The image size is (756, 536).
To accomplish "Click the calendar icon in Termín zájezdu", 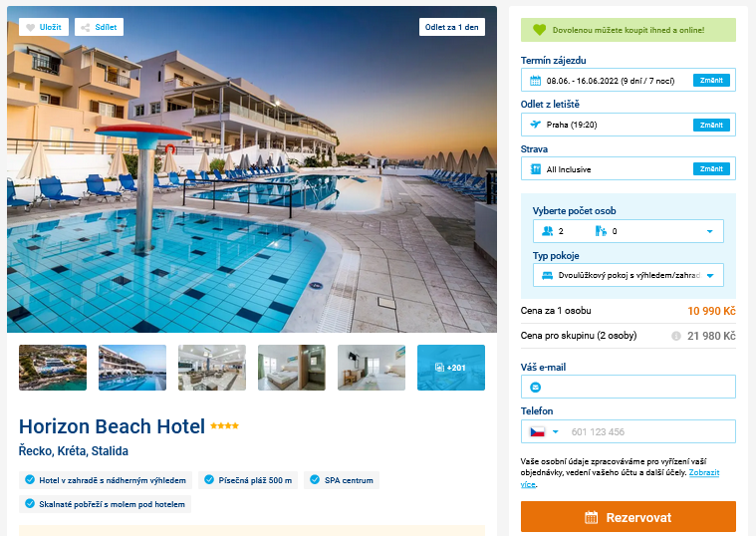I will click(x=535, y=81).
